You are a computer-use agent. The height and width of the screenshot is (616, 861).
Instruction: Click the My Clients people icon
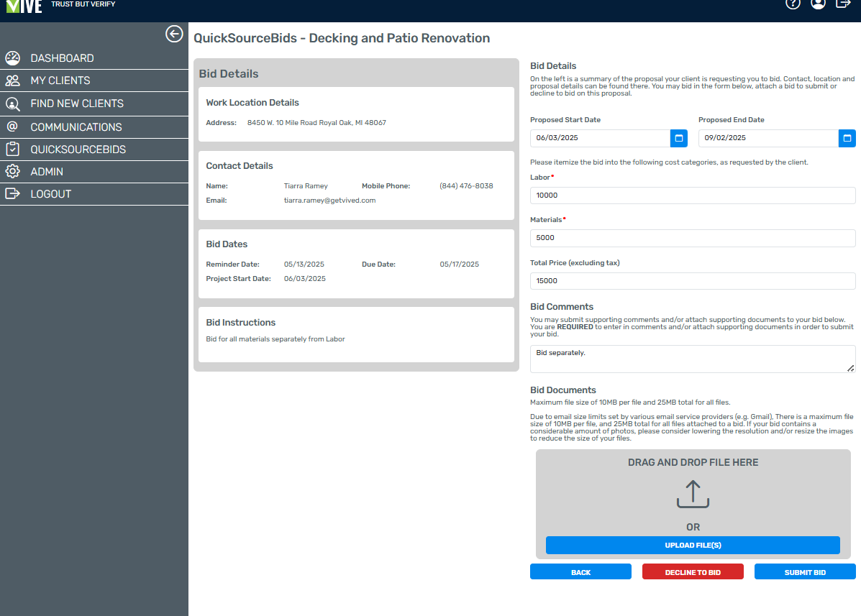(13, 81)
